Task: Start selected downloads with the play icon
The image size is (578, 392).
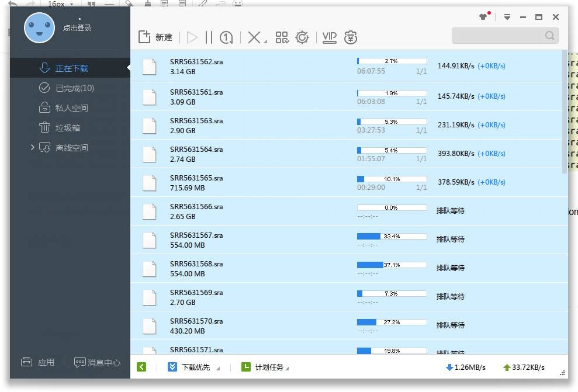Action: pos(192,37)
